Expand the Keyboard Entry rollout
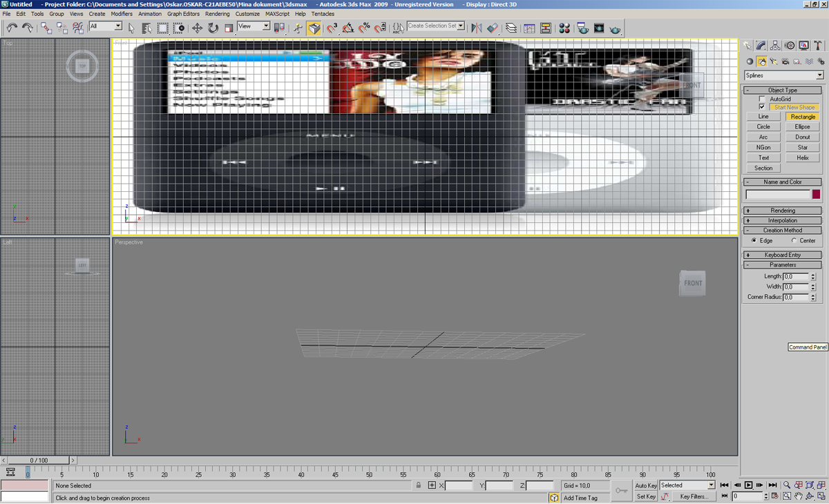This screenshot has width=829, height=504. click(x=783, y=255)
